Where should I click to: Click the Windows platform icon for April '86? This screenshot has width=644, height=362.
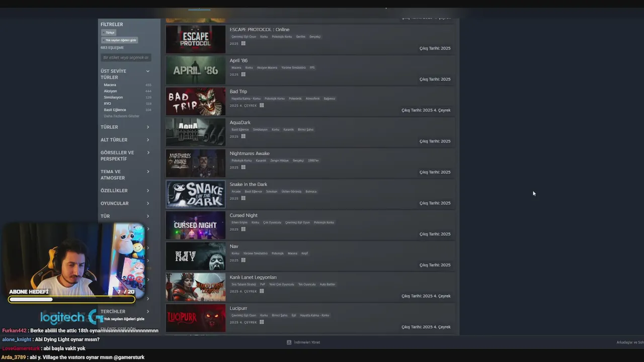click(x=243, y=74)
